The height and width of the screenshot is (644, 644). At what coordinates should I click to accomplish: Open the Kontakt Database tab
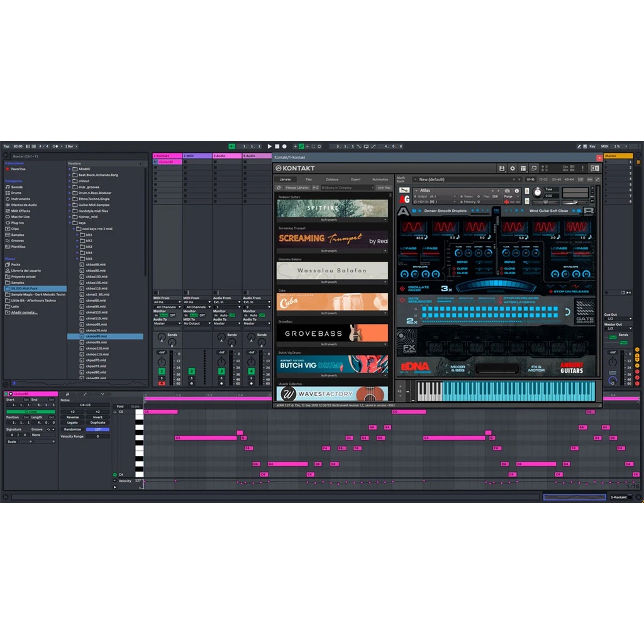coord(332,179)
